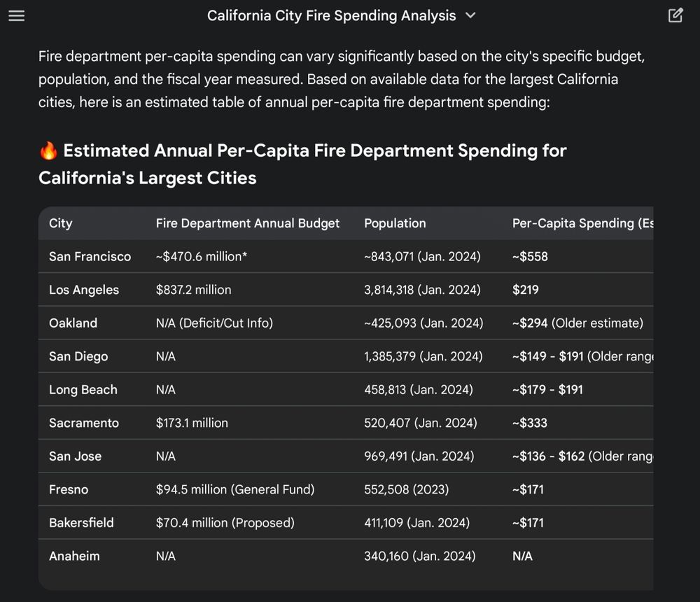Expand the conversation title chevron
The height and width of the screenshot is (602, 700).
tap(470, 15)
